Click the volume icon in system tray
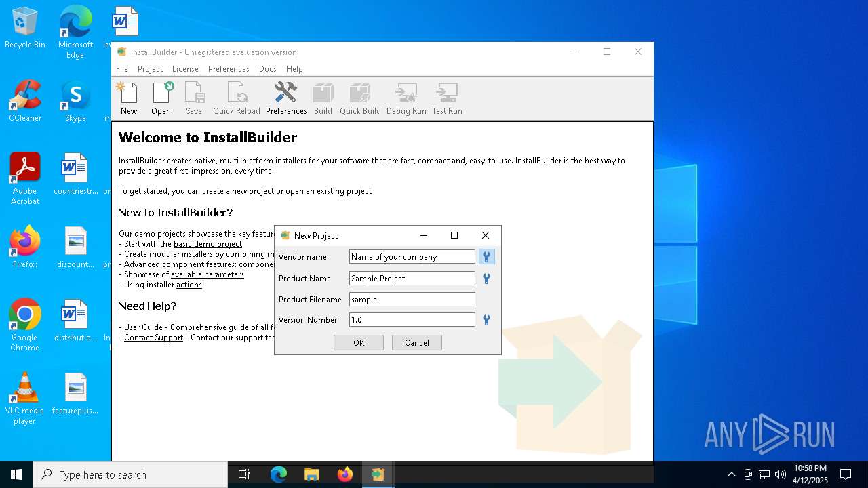The image size is (868, 488). coord(781,474)
